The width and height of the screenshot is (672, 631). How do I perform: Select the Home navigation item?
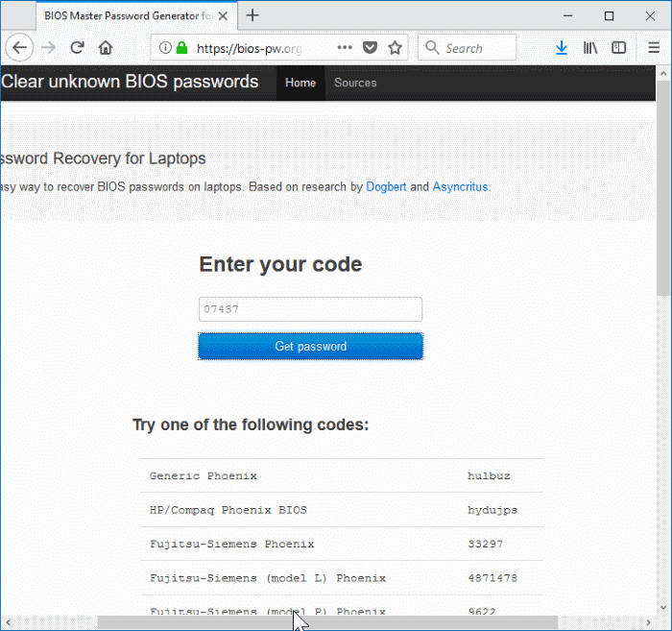coord(300,83)
